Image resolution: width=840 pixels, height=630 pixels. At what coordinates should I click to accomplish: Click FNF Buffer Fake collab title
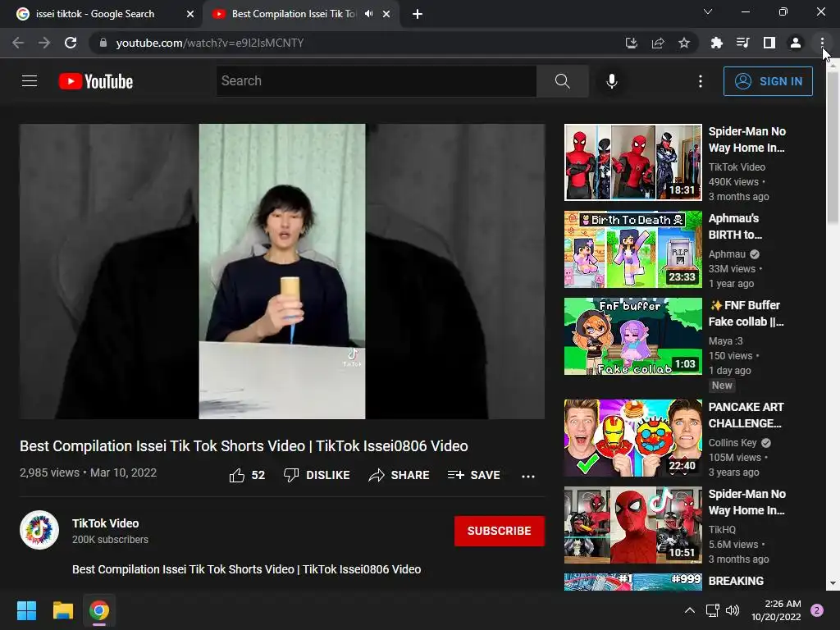(746, 313)
